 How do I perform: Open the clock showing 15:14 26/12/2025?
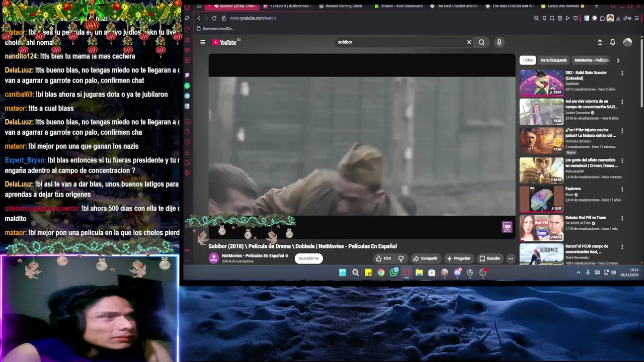point(630,273)
